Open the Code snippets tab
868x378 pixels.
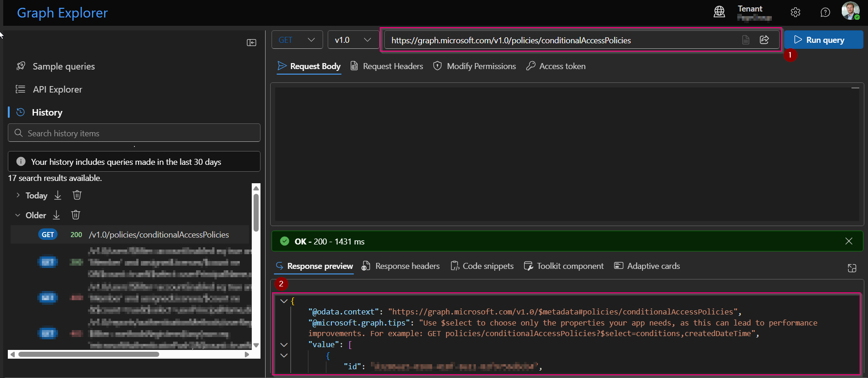pos(482,266)
